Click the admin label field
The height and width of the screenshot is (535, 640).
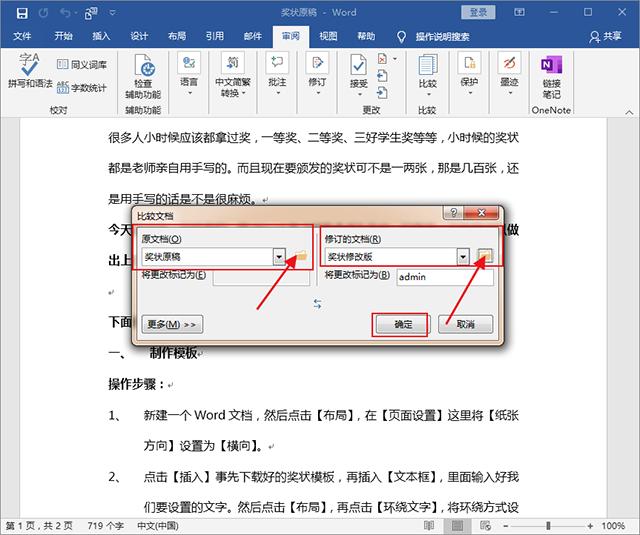click(445, 277)
